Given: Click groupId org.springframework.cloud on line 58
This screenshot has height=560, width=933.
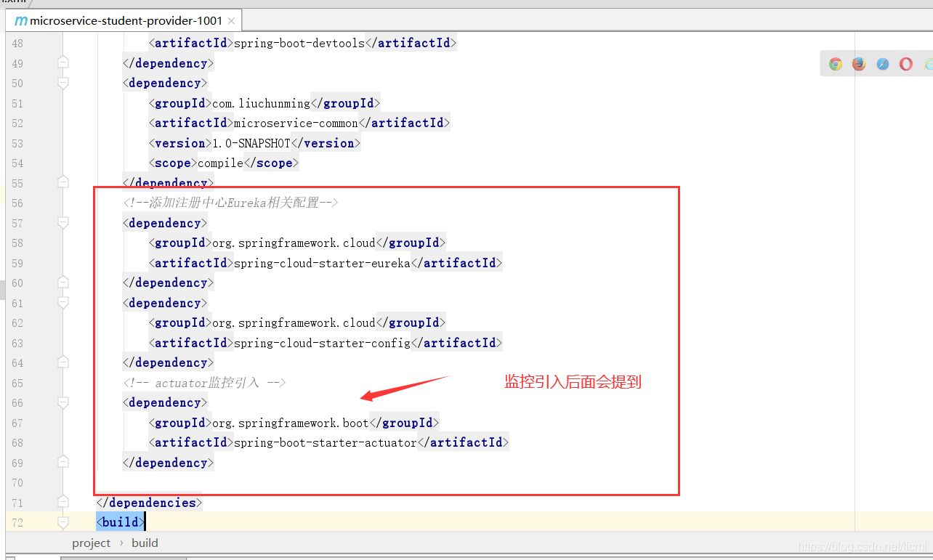Looking at the screenshot, I should click(x=294, y=243).
